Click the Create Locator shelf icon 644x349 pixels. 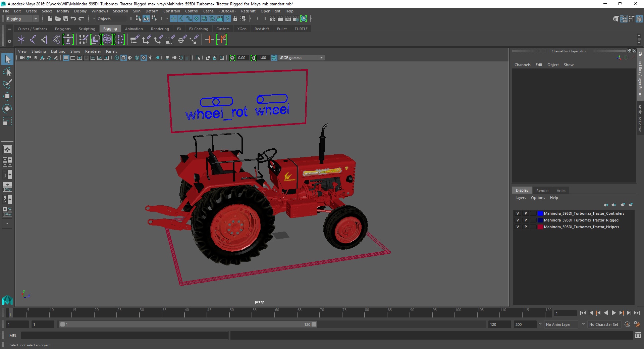pyautogui.click(x=21, y=40)
